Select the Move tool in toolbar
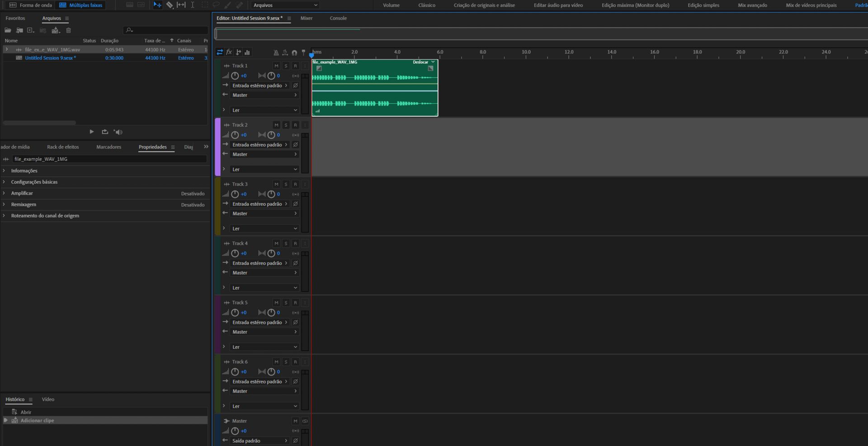Screen dimensions: 868x446 pos(157,5)
